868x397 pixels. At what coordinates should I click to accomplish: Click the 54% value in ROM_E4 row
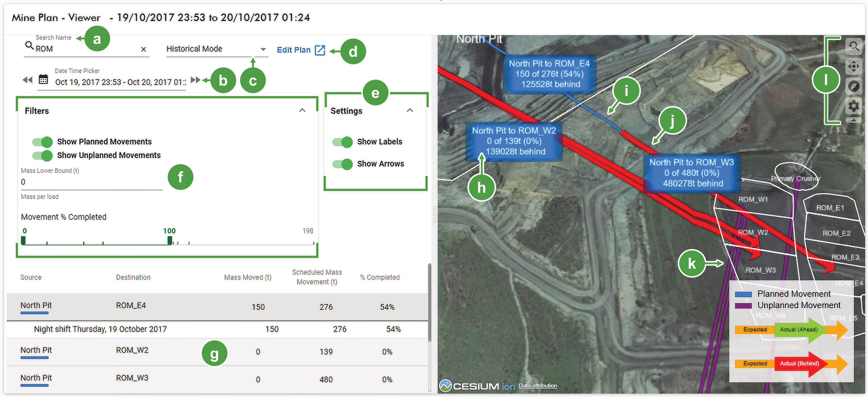[x=387, y=307]
